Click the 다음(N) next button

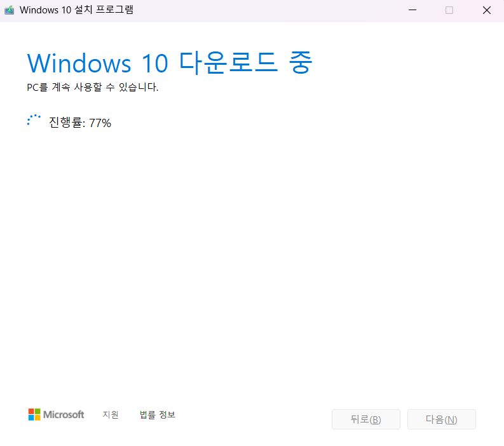point(441,419)
